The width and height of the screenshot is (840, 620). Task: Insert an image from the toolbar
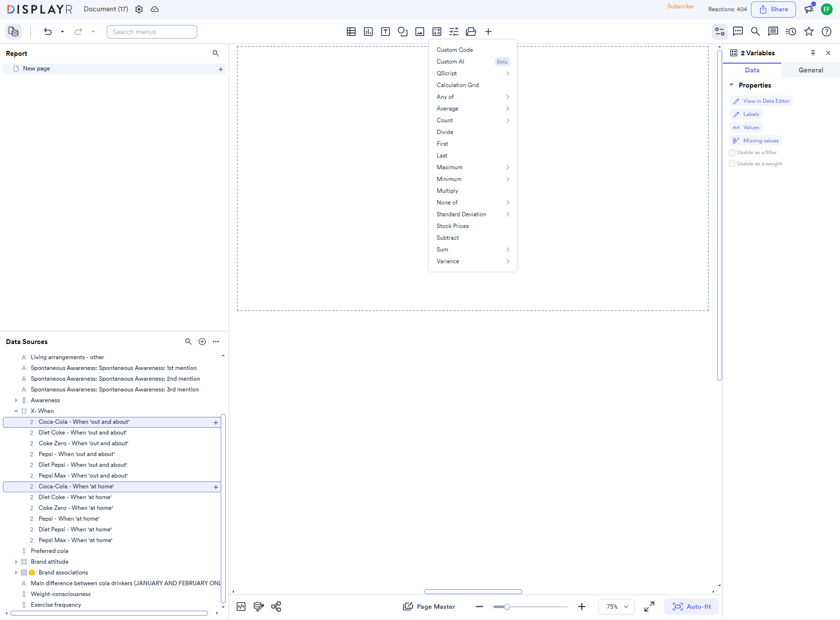[420, 31]
